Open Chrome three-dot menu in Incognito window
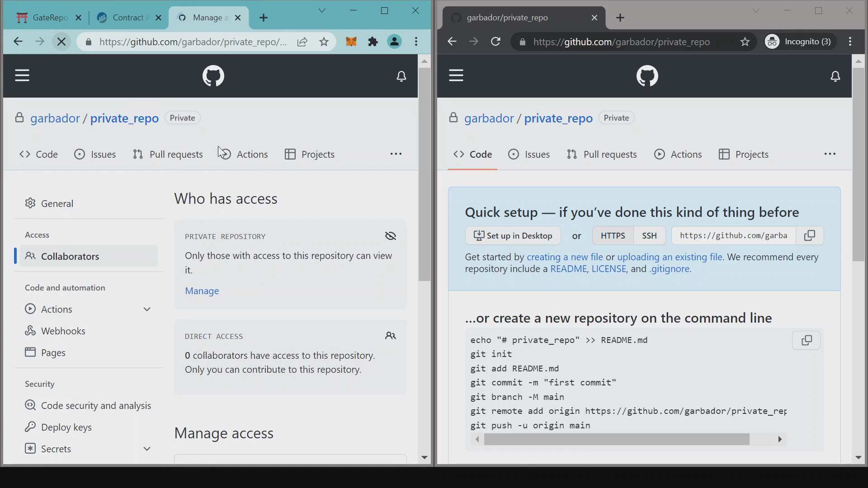 [850, 42]
